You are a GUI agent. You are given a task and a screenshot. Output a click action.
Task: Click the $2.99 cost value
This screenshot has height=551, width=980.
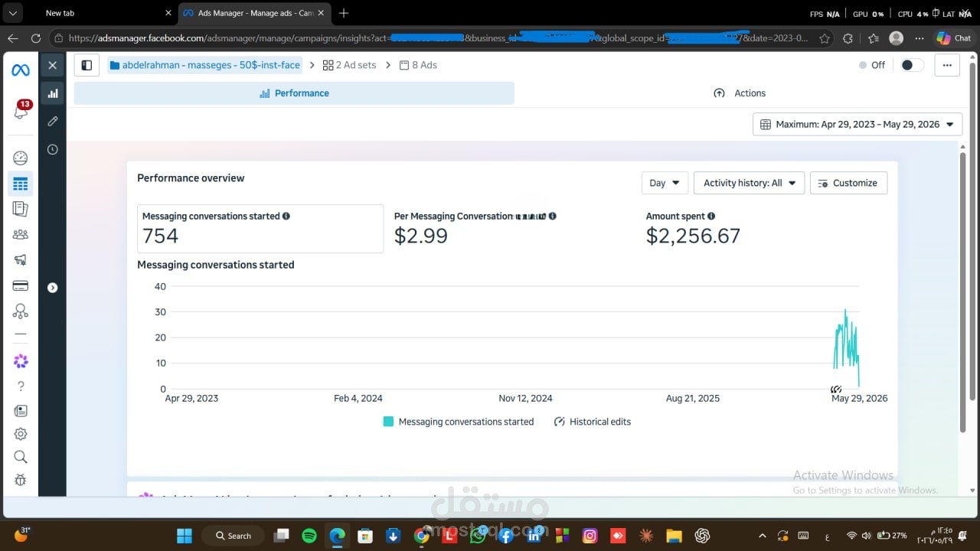point(420,236)
